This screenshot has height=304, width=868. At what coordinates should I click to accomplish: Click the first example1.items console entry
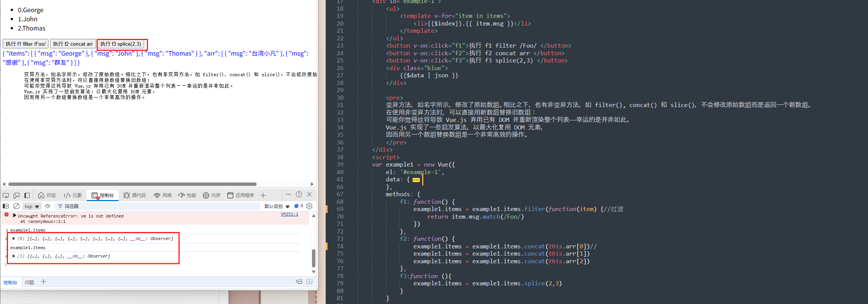28,230
